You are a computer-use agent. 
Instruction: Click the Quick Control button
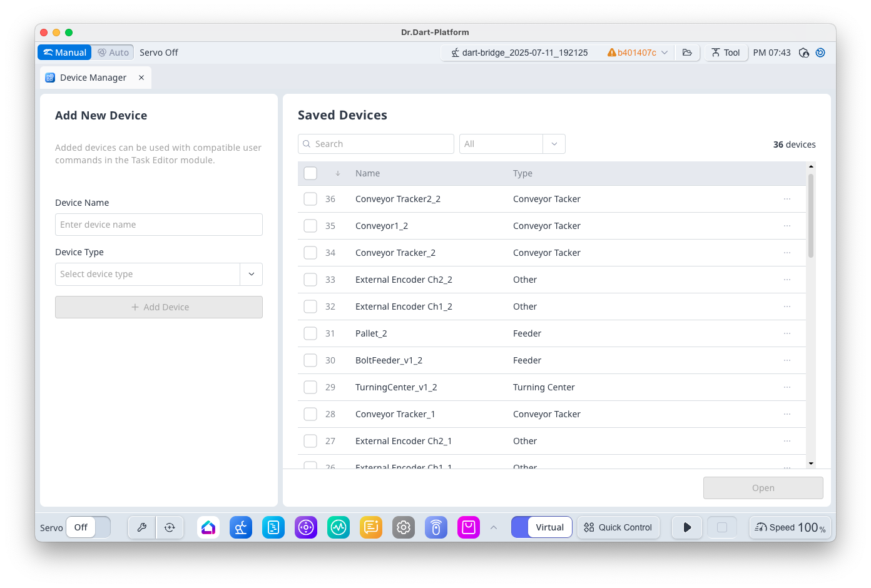coord(618,527)
